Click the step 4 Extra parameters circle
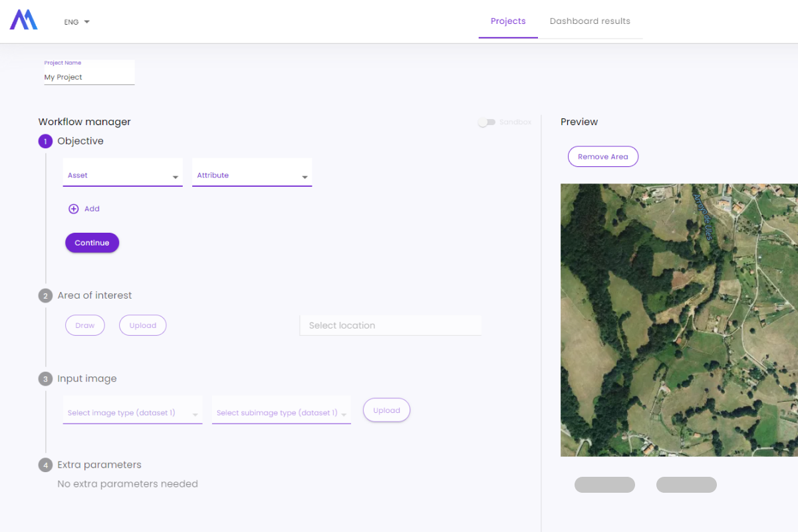 point(45,465)
